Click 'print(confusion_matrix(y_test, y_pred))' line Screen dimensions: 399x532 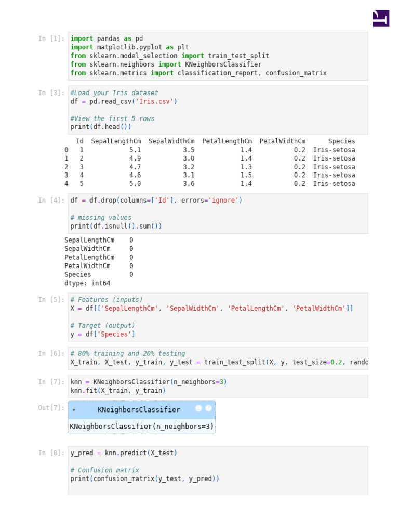pos(145,478)
